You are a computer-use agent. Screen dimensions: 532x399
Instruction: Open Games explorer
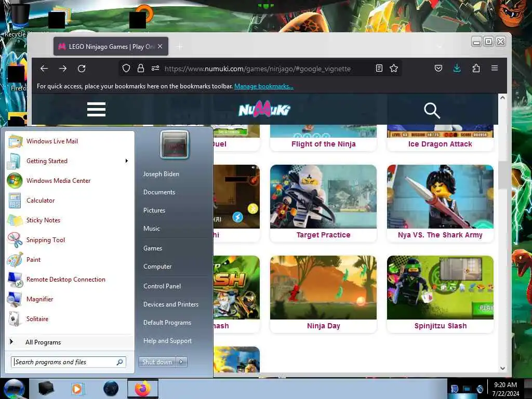(x=153, y=248)
